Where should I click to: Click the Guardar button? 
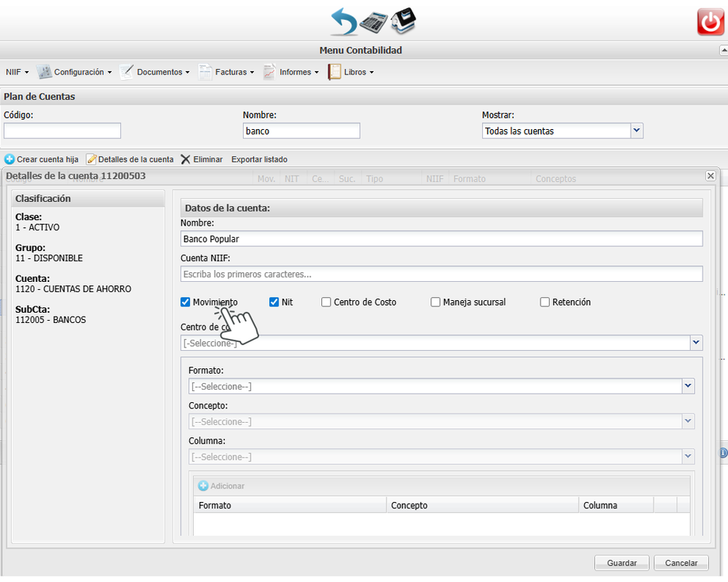(x=622, y=563)
